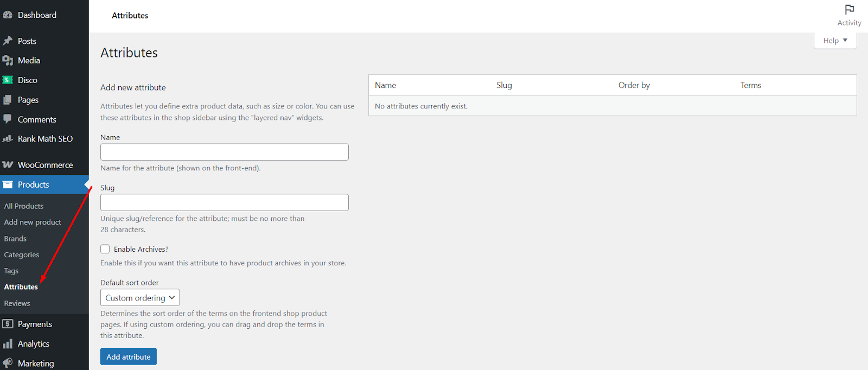
Task: Open All Products submenu link
Action: click(x=24, y=206)
